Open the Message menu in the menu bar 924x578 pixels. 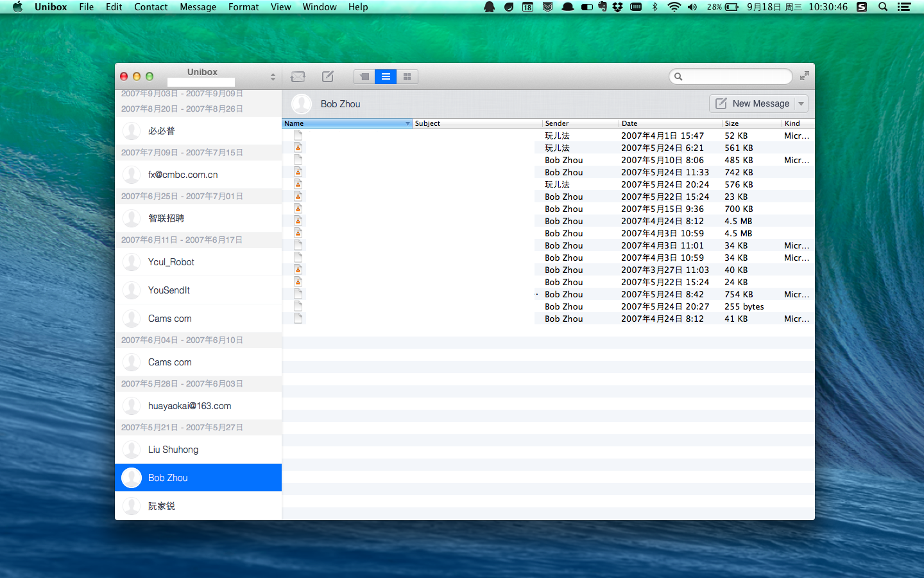coord(198,7)
